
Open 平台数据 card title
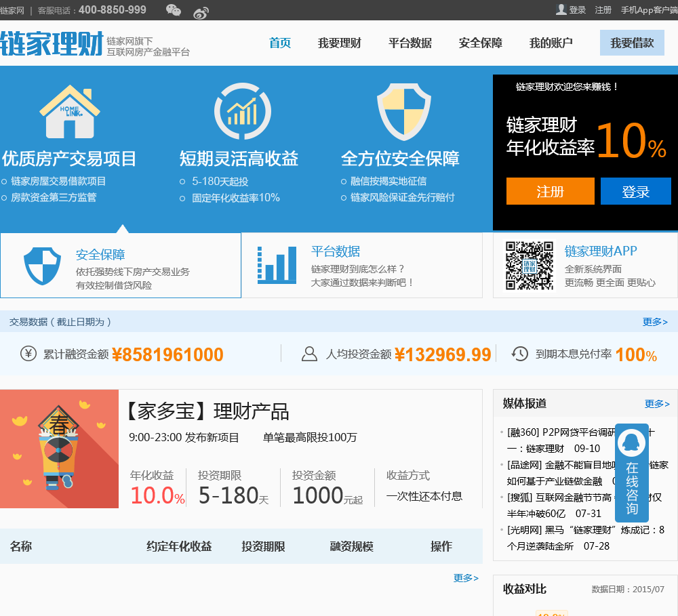(336, 251)
